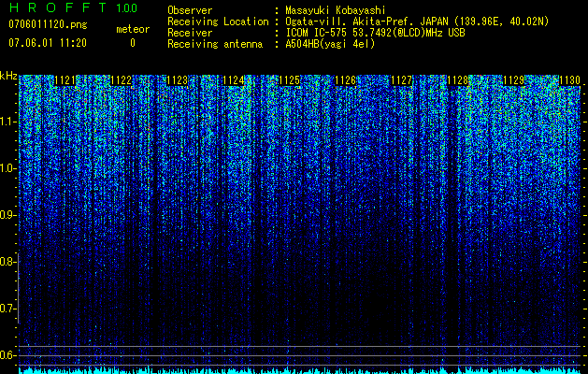Click time marker 1123
The image size is (588, 374).
click(x=177, y=80)
